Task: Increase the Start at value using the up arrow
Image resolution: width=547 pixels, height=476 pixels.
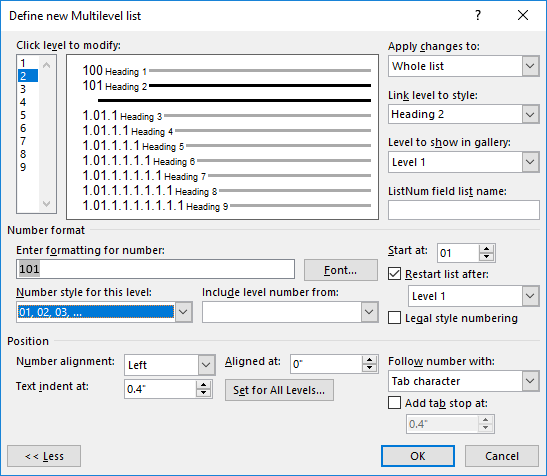Action: click(487, 249)
